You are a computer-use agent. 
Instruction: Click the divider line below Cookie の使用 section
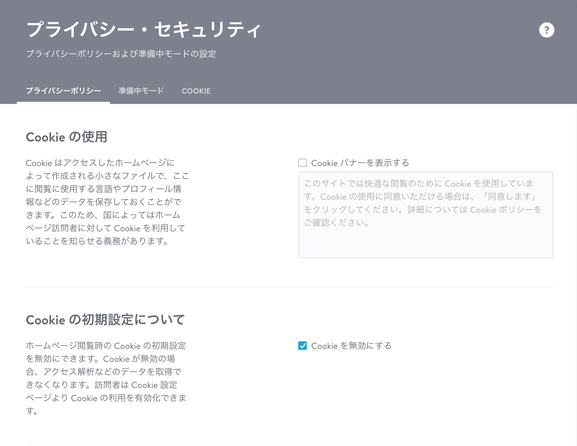[289, 287]
